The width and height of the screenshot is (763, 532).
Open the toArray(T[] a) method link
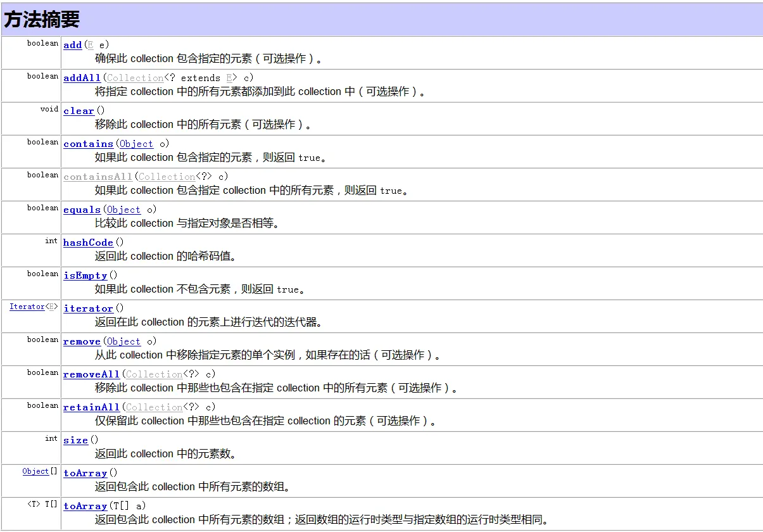(85, 506)
